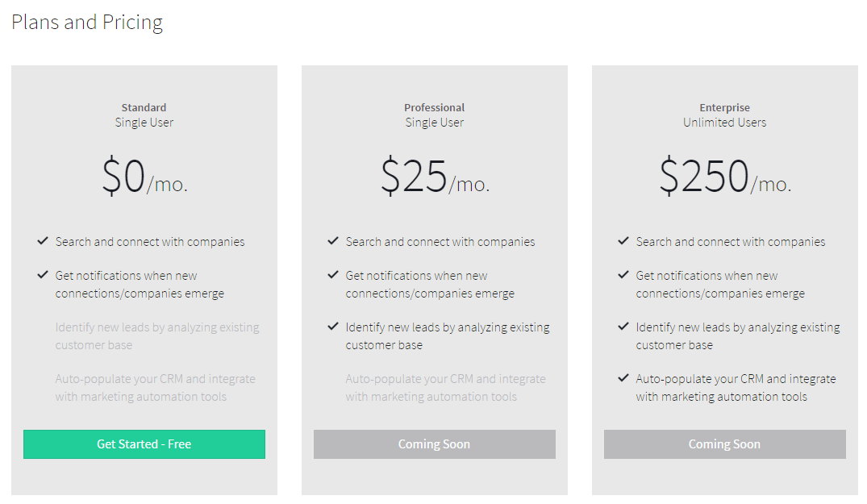867x504 pixels.
Task: Click checkmark beside Standard's Search and connect
Action: click(43, 241)
